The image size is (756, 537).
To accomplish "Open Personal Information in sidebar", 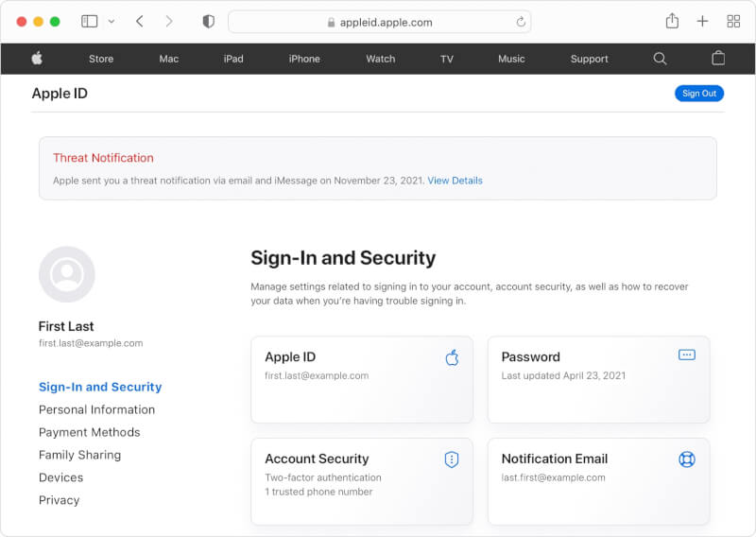I will click(97, 409).
